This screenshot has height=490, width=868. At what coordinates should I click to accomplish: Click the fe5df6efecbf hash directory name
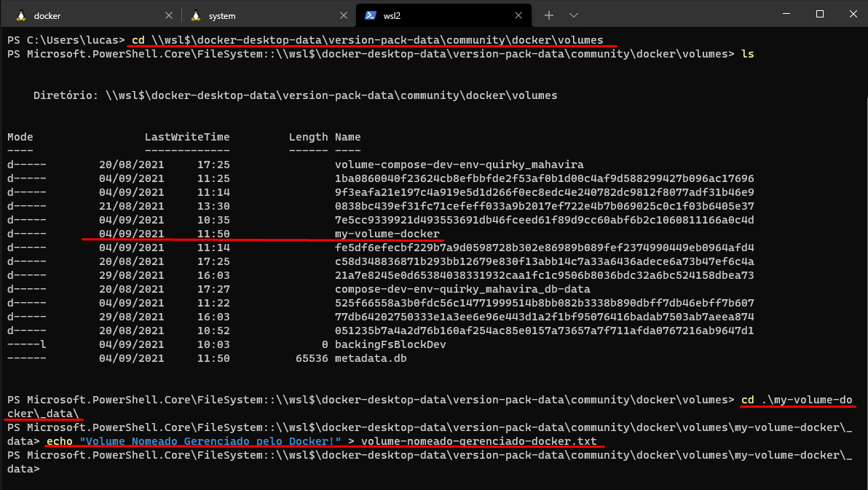pyautogui.click(x=544, y=248)
